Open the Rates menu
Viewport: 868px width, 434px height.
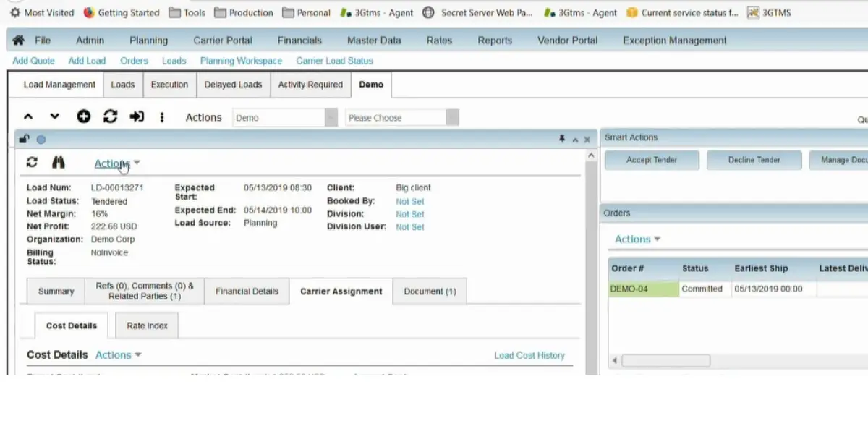[x=439, y=41]
